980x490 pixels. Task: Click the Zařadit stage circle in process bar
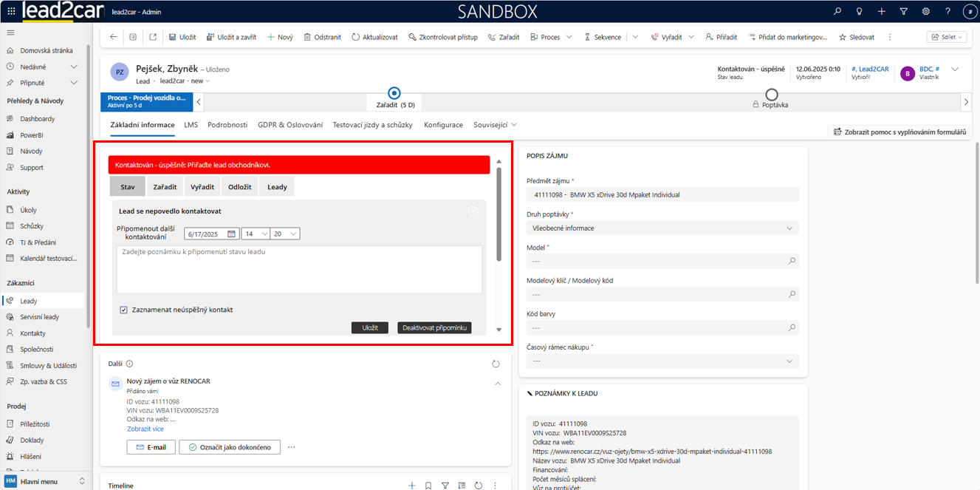(x=394, y=93)
